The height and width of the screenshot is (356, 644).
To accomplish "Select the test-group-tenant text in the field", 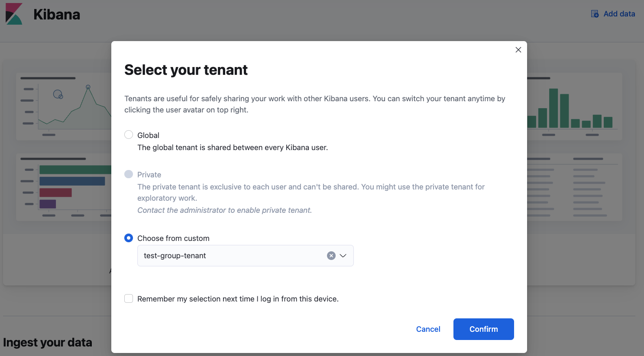I will point(175,255).
